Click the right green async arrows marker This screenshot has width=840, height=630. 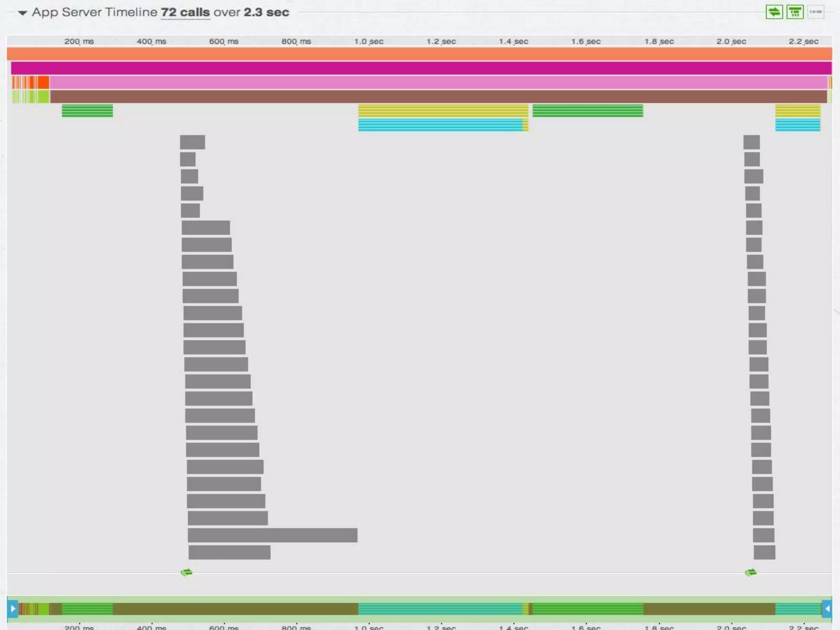point(751,572)
